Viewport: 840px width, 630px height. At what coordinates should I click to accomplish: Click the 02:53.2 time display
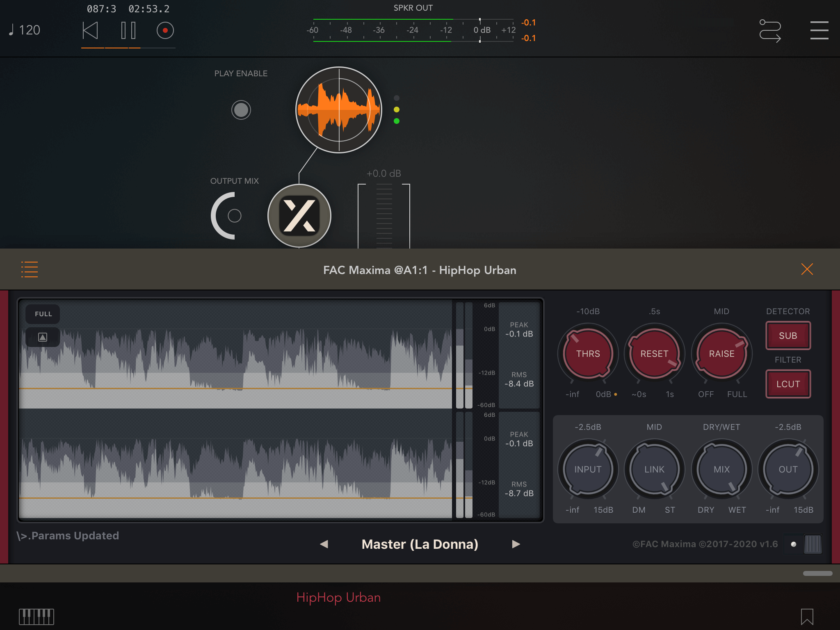click(149, 9)
